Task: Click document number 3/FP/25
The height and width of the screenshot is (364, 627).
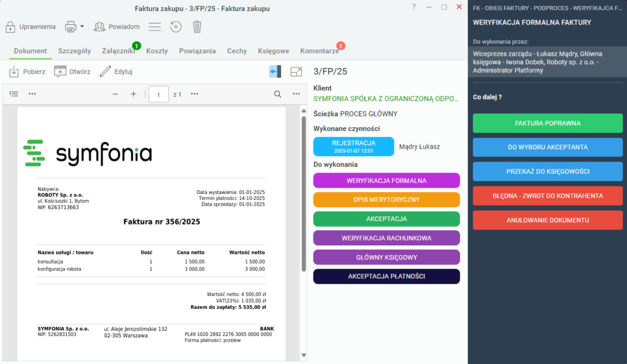Action: pyautogui.click(x=330, y=72)
